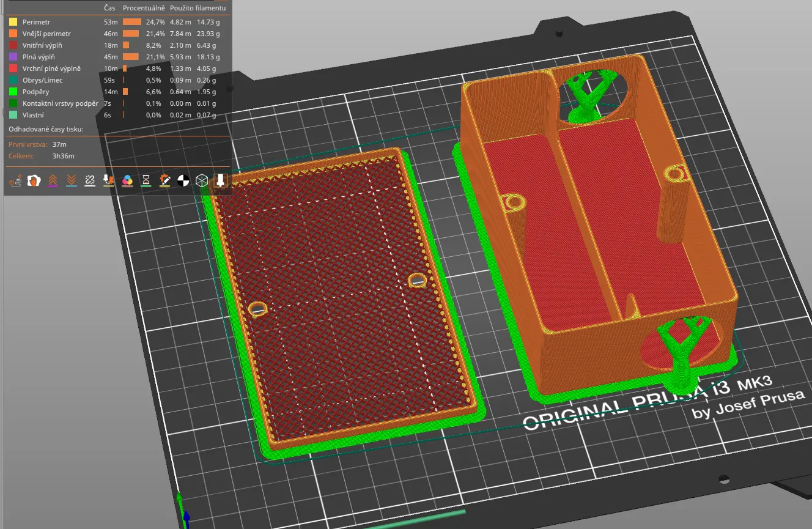Image resolution: width=812 pixels, height=529 pixels.
Task: Toggle the Shells wireframe cube icon
Action: 201,180
